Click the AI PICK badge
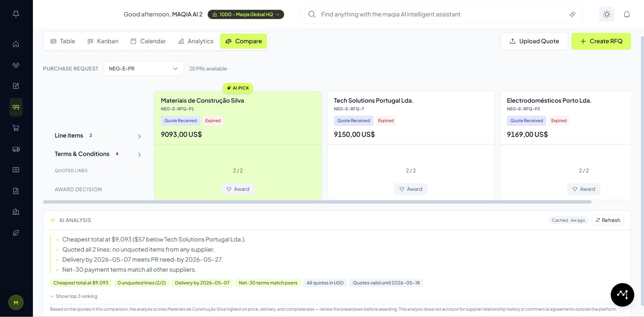 pyautogui.click(x=238, y=88)
